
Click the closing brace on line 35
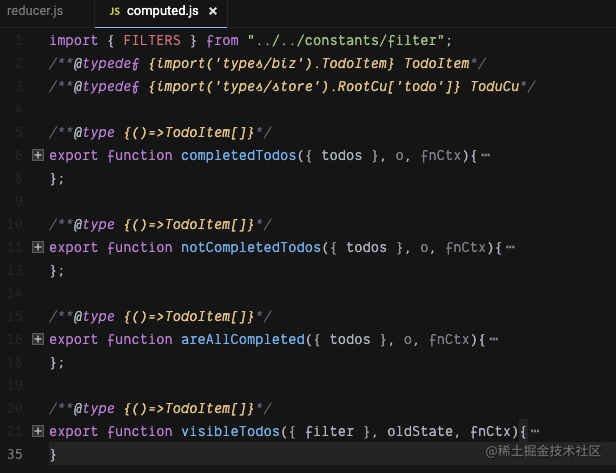[53, 455]
